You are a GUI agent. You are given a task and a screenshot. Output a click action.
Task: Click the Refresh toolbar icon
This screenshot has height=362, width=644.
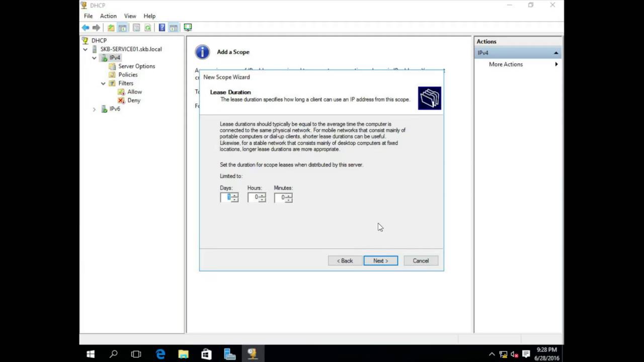point(148,28)
